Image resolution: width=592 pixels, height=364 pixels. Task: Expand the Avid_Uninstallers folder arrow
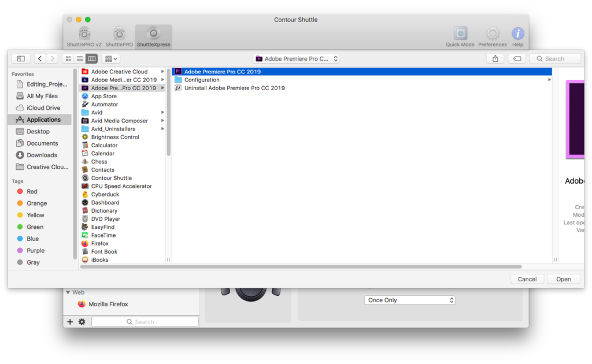click(x=162, y=129)
